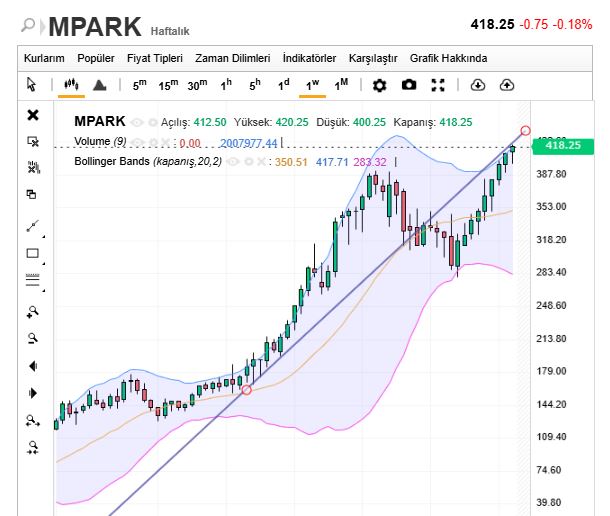
Task: Select the trend line lower endpoint circle
Action: [x=246, y=390]
